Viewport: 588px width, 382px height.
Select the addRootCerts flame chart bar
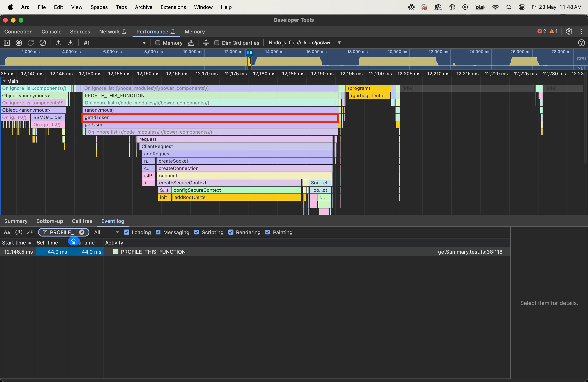[x=236, y=197]
